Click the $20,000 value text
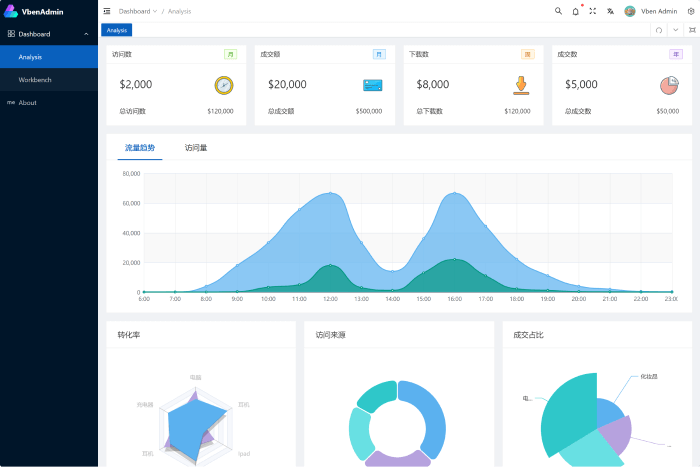The height and width of the screenshot is (467, 700). (x=287, y=84)
